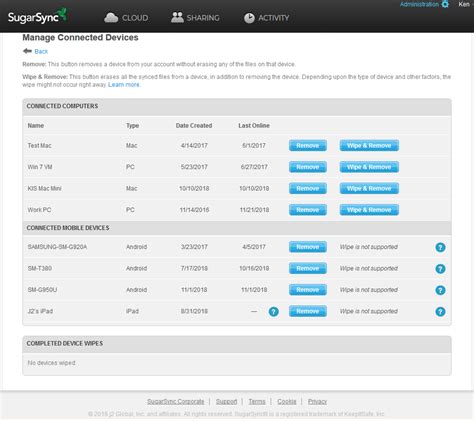The image size is (474, 421).
Task: Wipe & Remove the Win 7 VM
Action: [369, 167]
